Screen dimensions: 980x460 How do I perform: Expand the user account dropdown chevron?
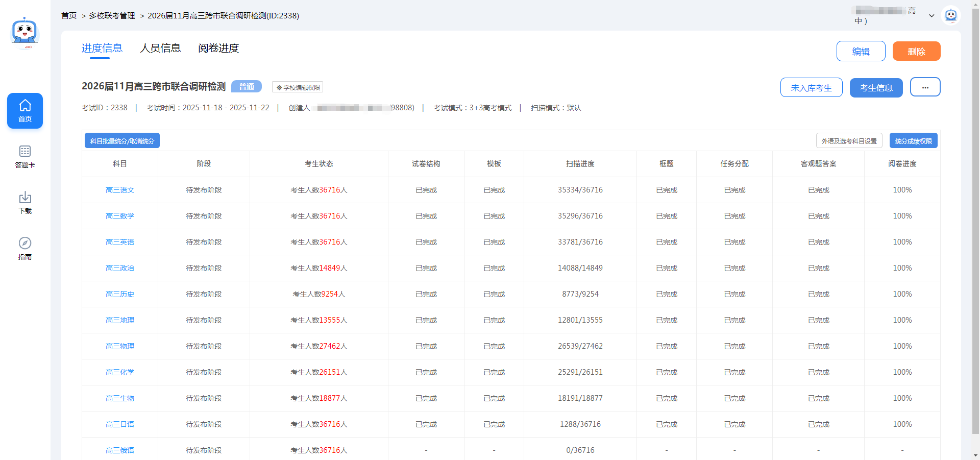[932, 16]
